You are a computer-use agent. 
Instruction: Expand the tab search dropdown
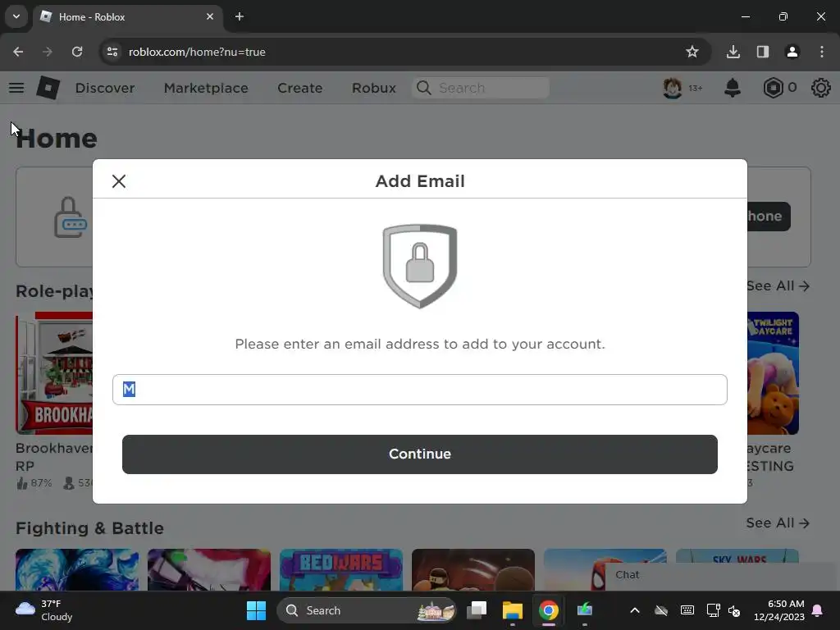coord(16,16)
